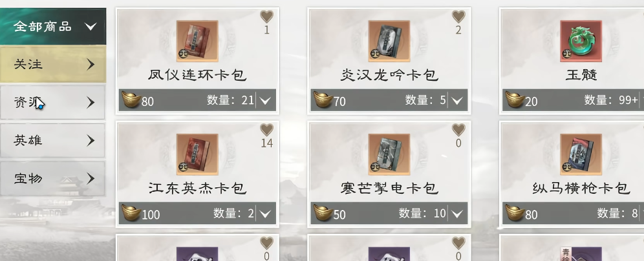The image size is (644, 261).
Task: Select the green 玉髓 jade item icon
Action: [581, 41]
